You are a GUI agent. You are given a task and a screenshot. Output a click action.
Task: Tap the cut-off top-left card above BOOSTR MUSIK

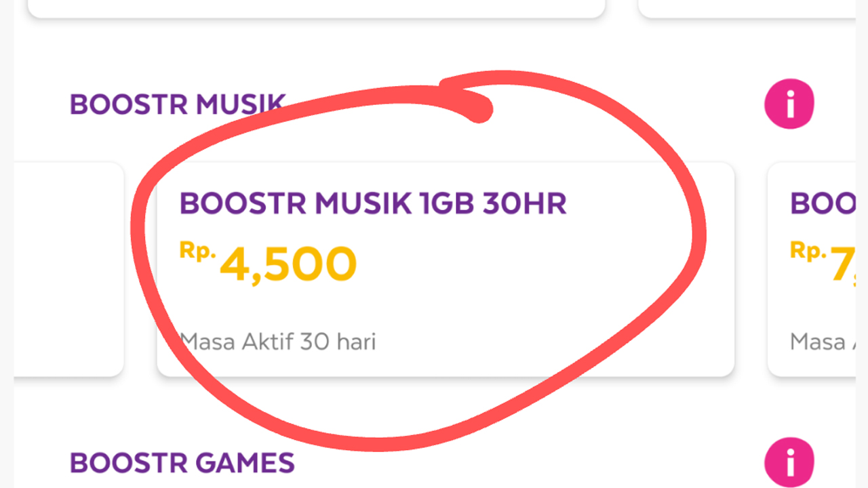click(x=316, y=9)
